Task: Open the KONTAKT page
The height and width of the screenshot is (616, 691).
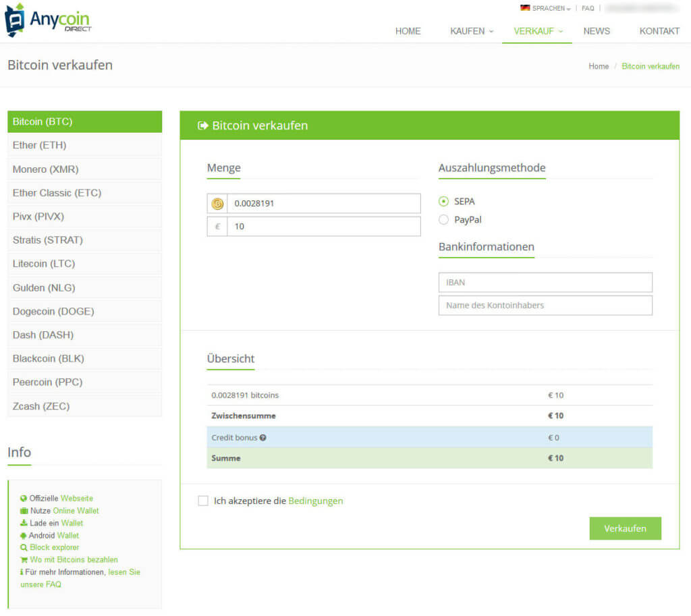Action: click(659, 31)
